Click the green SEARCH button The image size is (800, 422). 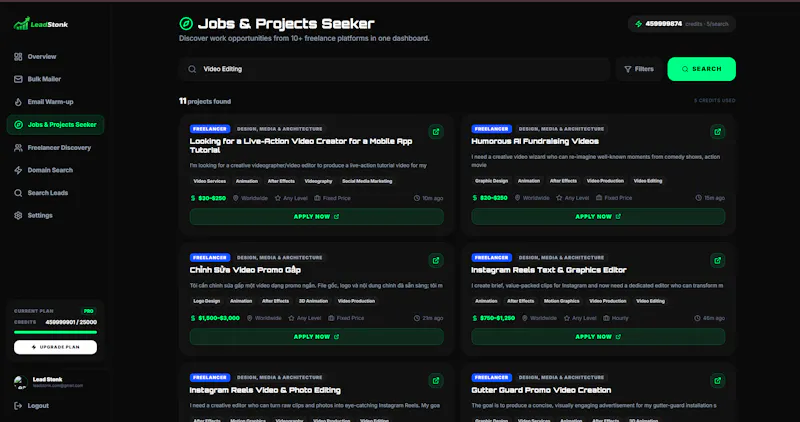(x=702, y=69)
